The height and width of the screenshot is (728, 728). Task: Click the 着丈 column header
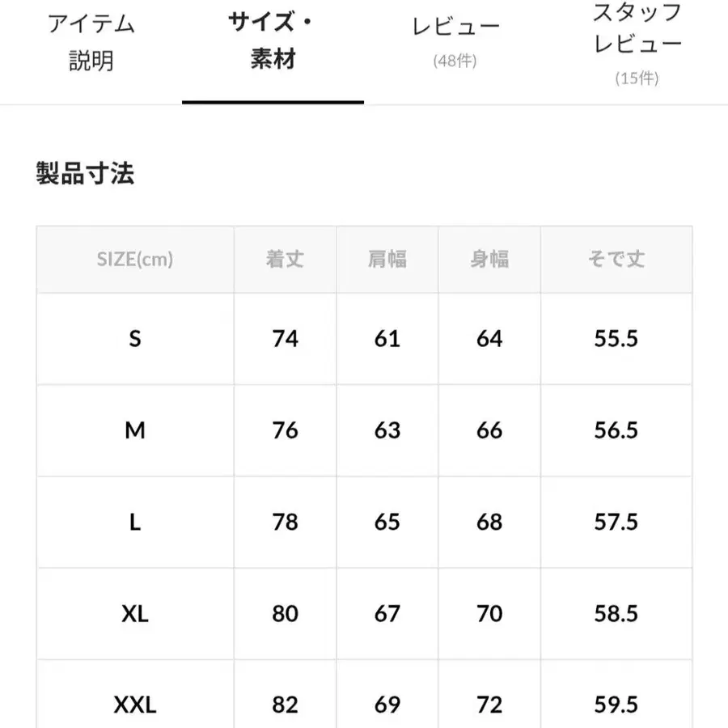[x=284, y=260]
